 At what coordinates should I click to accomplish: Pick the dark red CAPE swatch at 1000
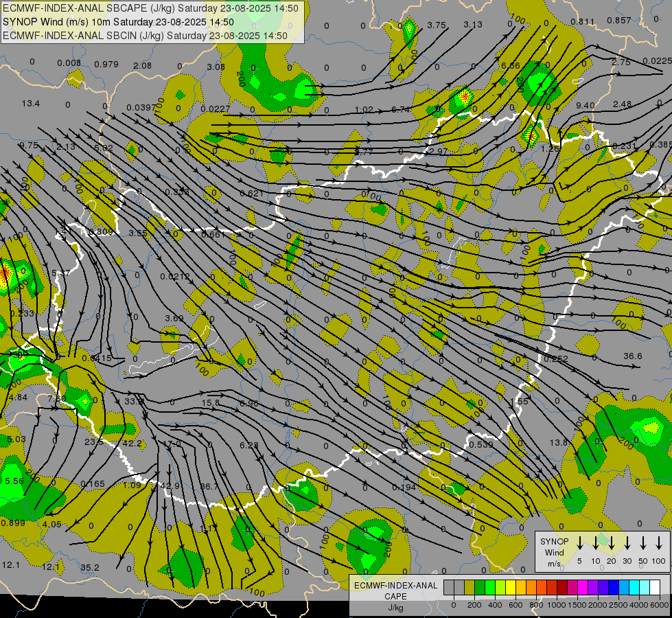562,588
